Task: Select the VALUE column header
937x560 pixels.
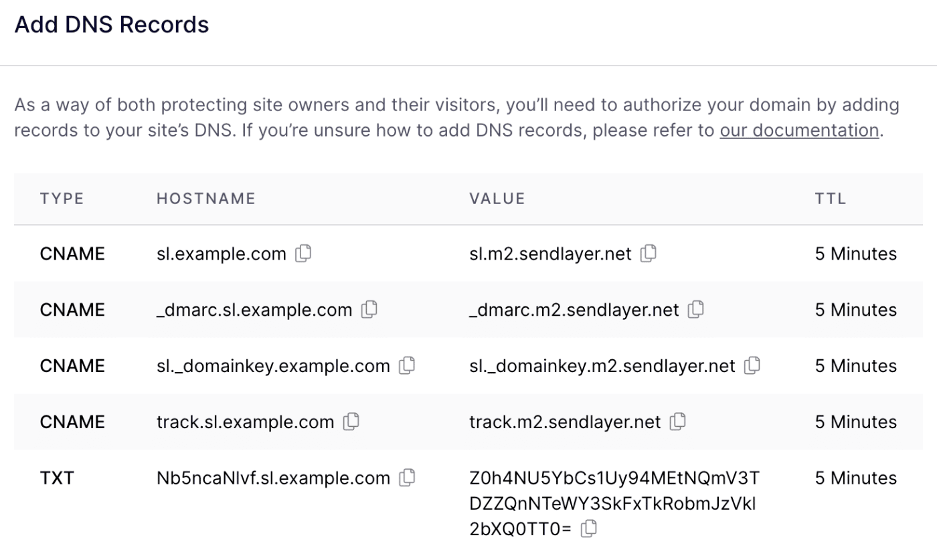Action: [x=497, y=198]
